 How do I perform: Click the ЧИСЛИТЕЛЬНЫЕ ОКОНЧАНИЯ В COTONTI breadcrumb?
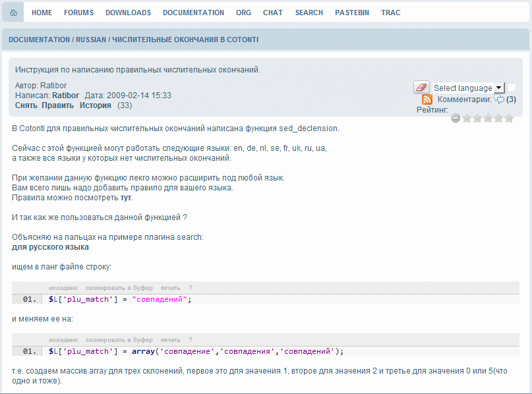click(185, 40)
